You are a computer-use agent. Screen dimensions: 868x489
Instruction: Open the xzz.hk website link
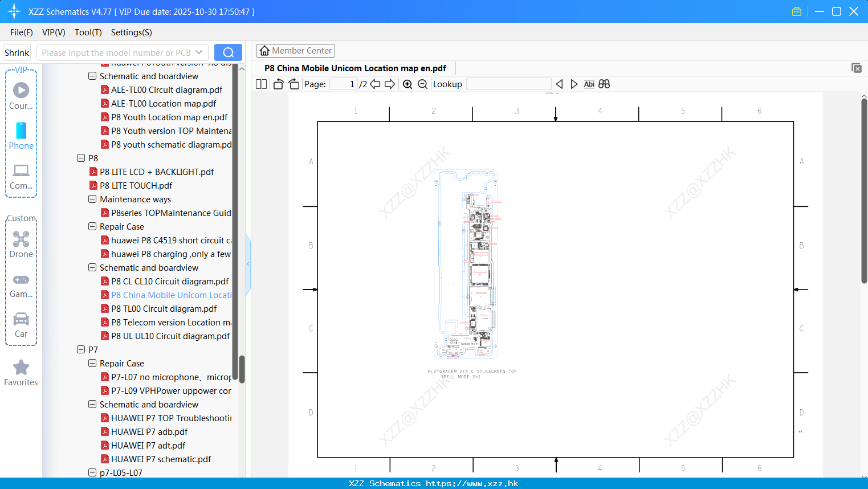point(472,483)
